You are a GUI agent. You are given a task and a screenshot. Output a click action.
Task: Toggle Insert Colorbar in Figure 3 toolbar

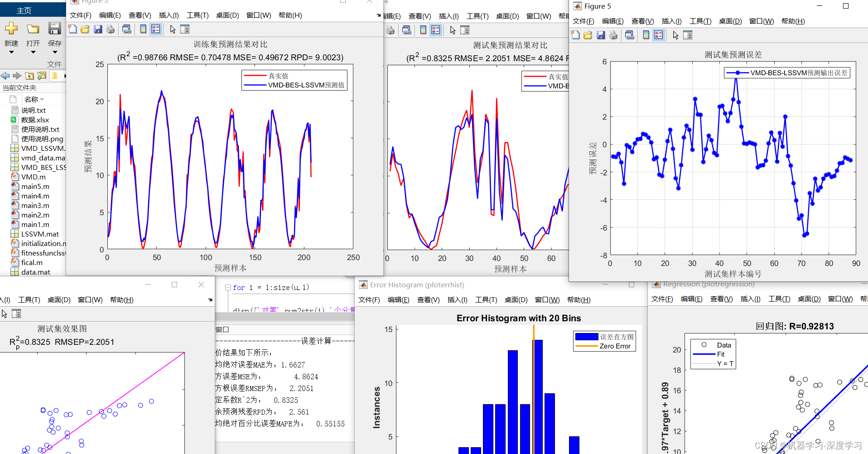[x=143, y=29]
